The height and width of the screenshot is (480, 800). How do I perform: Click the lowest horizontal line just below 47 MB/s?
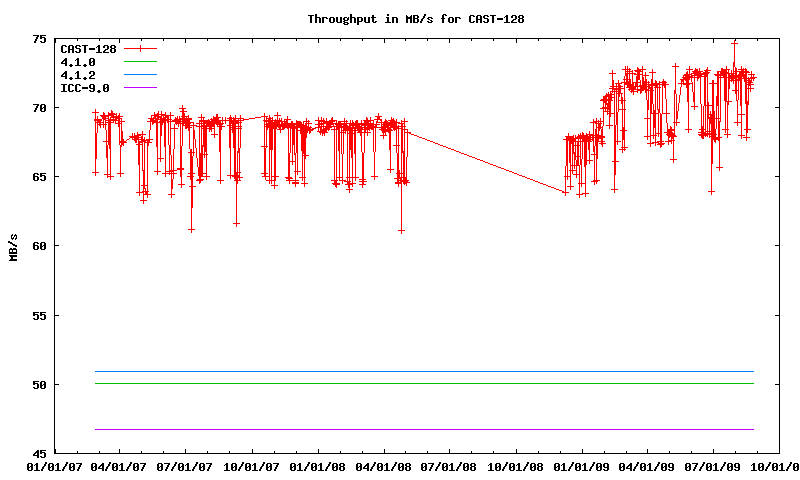tap(420, 429)
